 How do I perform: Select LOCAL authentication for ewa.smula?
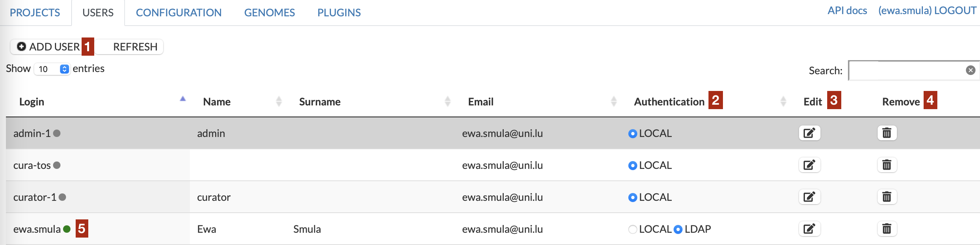point(632,229)
